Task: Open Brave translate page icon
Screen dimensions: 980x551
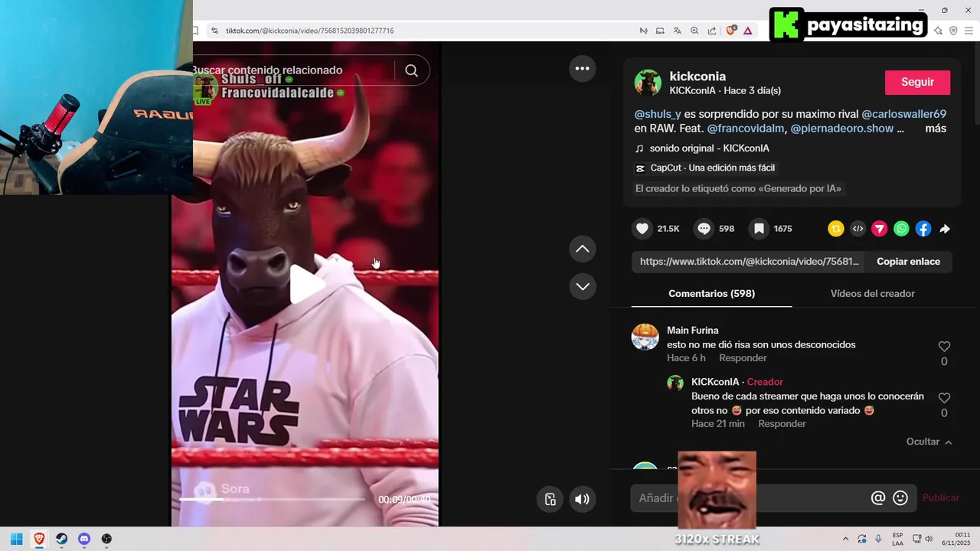Action: tap(677, 31)
